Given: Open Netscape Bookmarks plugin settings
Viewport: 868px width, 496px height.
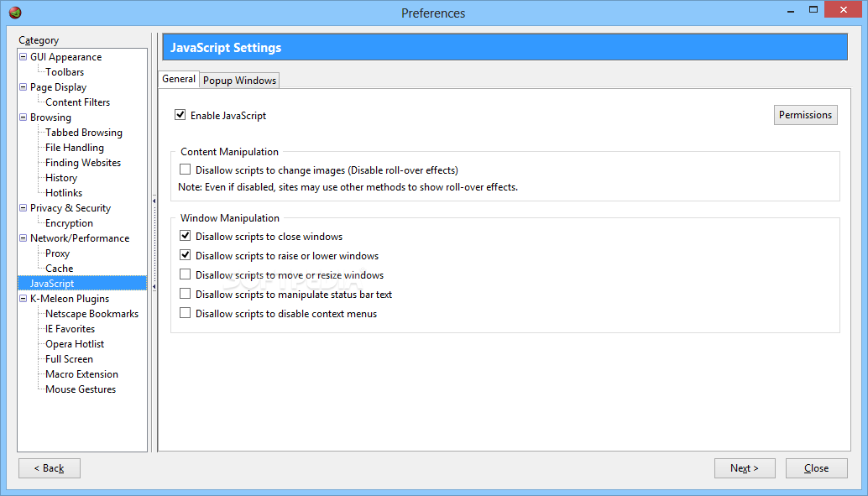Looking at the screenshot, I should (x=92, y=314).
